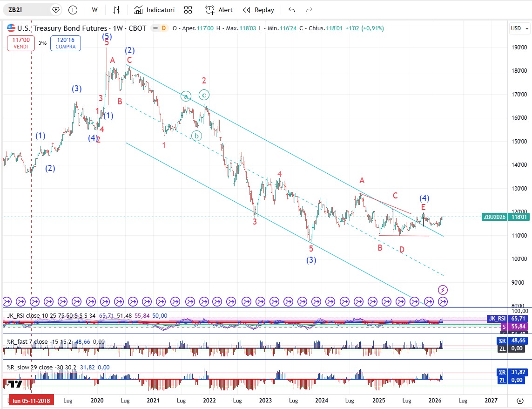Screen dimensions: 532x409
Task: Click the add symbol plus icon
Action: [x=73, y=10]
